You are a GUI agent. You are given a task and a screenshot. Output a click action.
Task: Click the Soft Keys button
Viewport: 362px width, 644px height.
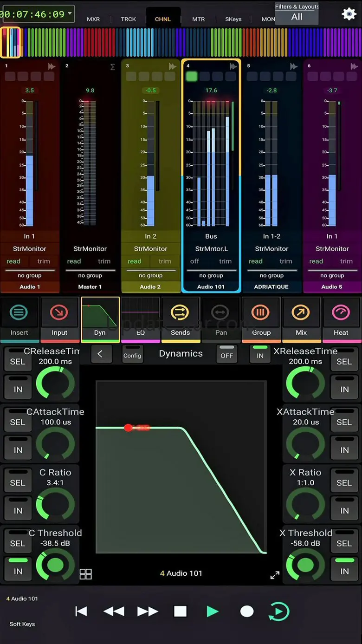click(x=22, y=624)
